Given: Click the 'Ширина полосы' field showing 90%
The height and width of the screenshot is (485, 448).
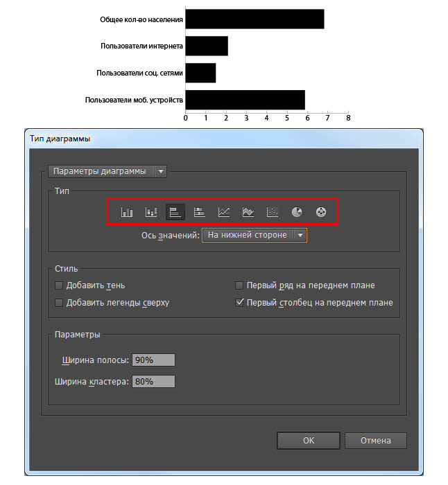Looking at the screenshot, I should tap(154, 360).
